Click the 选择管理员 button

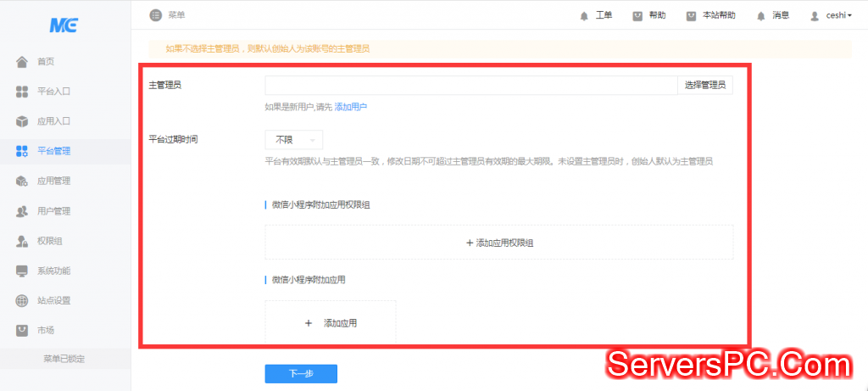704,86
